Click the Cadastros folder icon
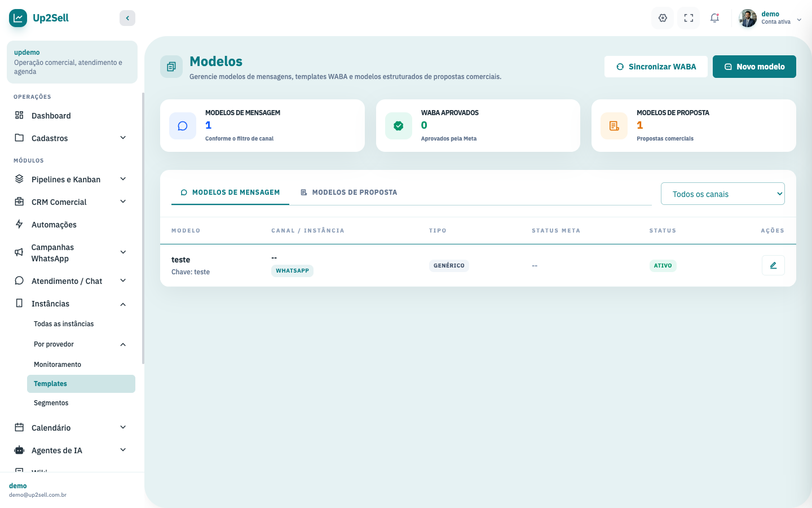This screenshot has width=812, height=508. point(19,138)
